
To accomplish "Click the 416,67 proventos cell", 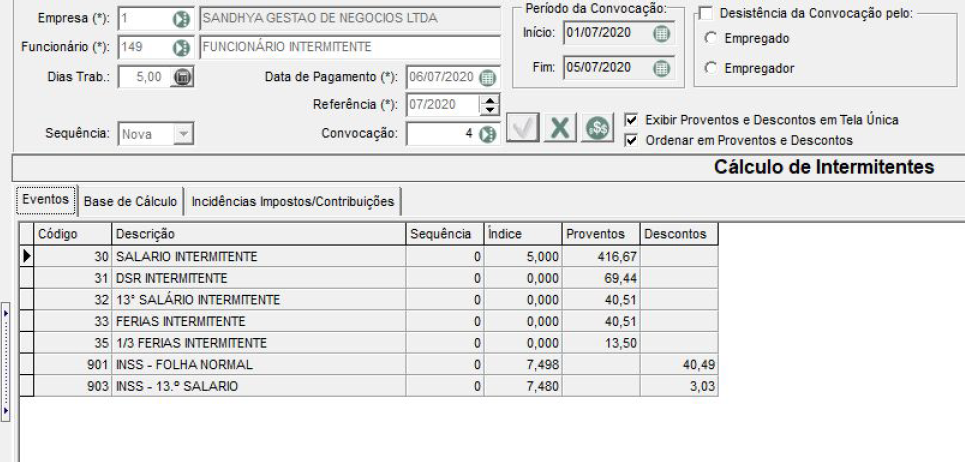I will 601,257.
